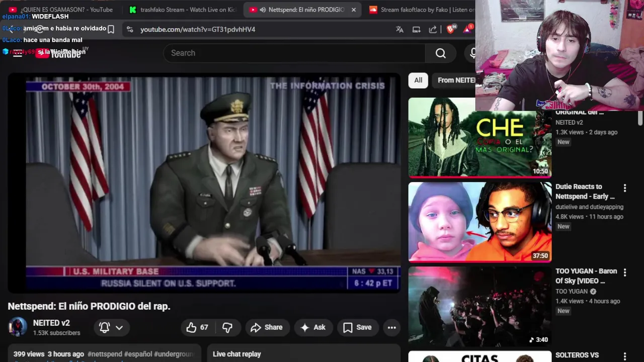Click the cast screen icon in the address bar

416,29
